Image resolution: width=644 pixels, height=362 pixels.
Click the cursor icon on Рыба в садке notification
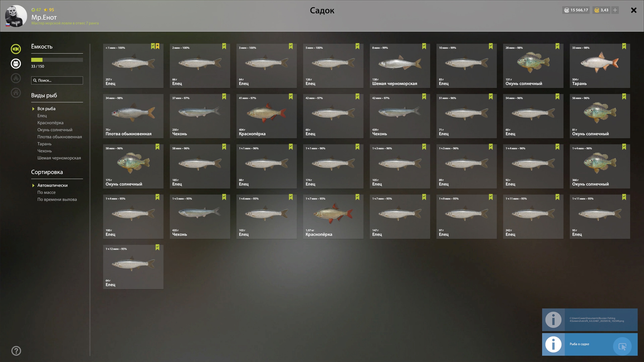pyautogui.click(x=622, y=346)
